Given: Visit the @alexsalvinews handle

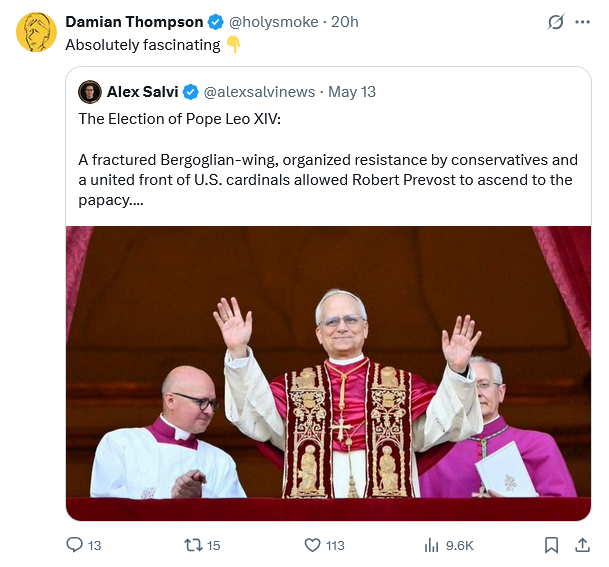Looking at the screenshot, I should click(260, 92).
